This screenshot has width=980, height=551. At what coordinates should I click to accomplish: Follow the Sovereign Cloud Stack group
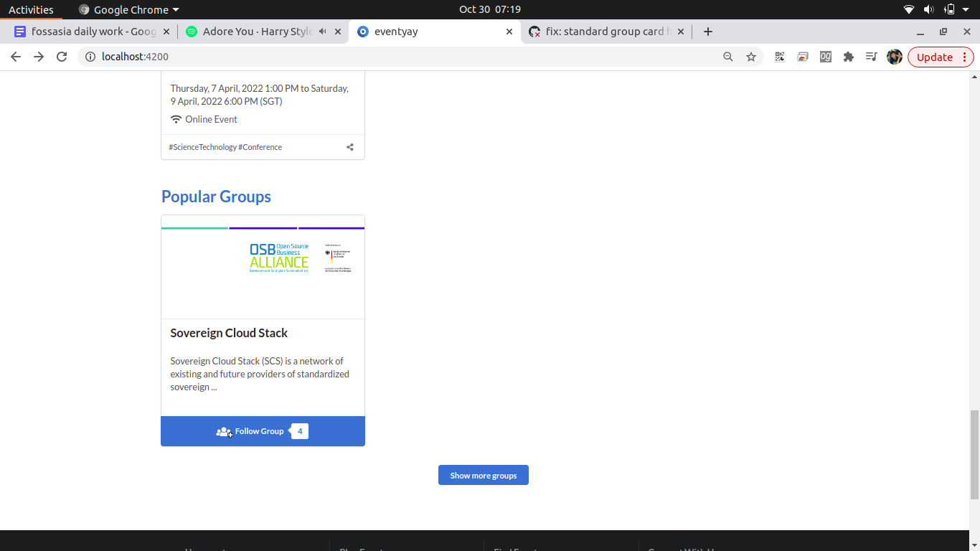pyautogui.click(x=263, y=431)
